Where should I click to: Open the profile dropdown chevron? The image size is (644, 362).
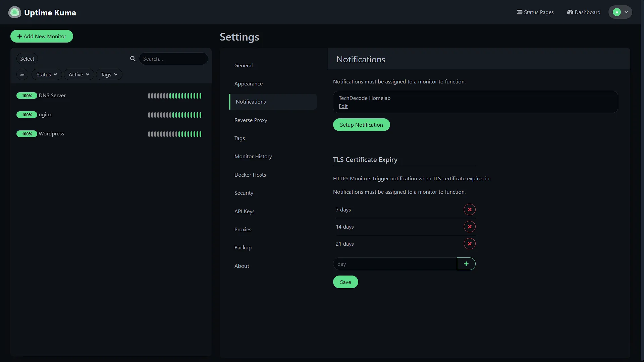click(626, 12)
